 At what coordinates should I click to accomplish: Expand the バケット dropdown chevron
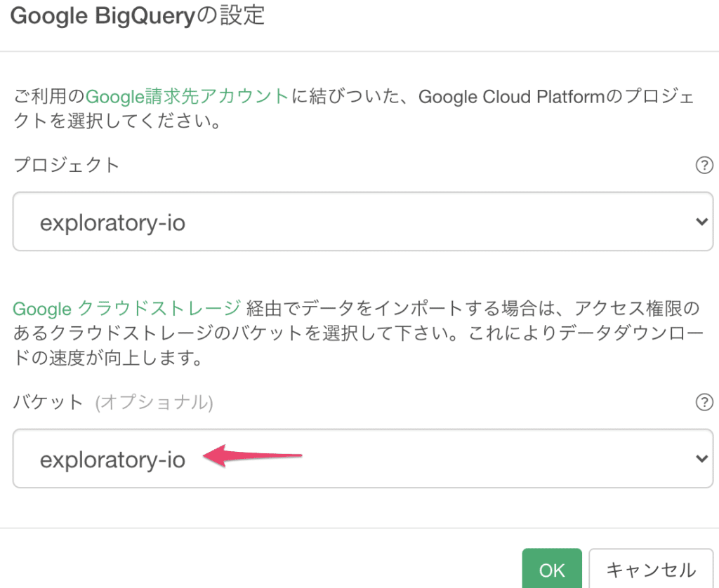[701, 459]
